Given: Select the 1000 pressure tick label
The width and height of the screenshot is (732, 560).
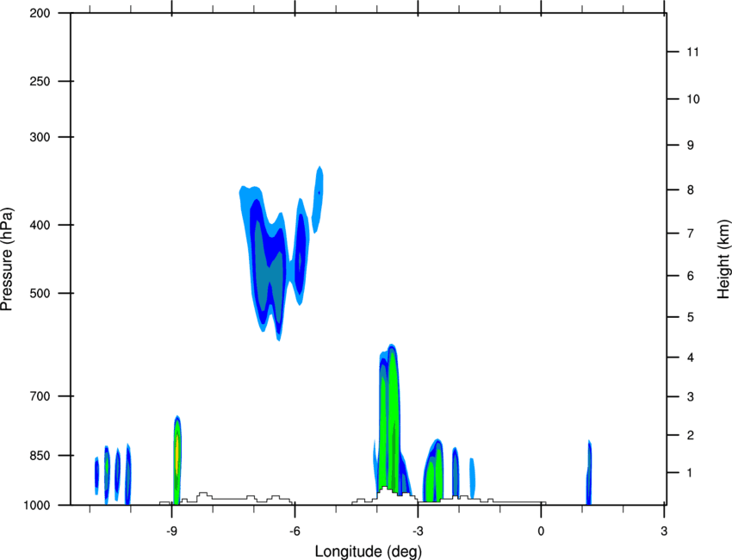Looking at the screenshot, I should tap(37, 506).
